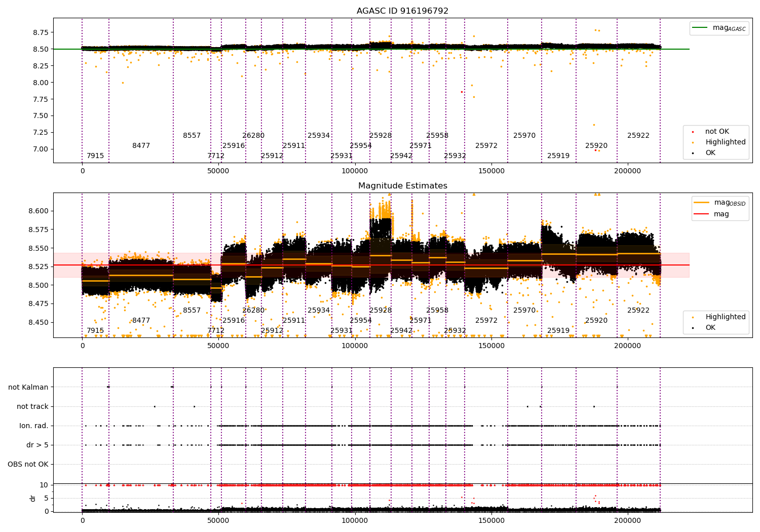Click the 'not track' row label
Screen dimensions: 760x532
point(32,406)
